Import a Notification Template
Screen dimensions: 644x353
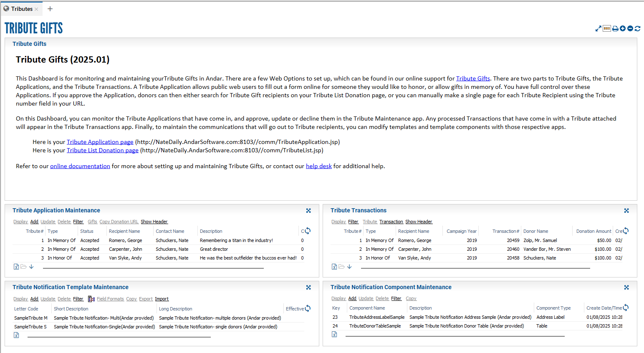coord(162,299)
